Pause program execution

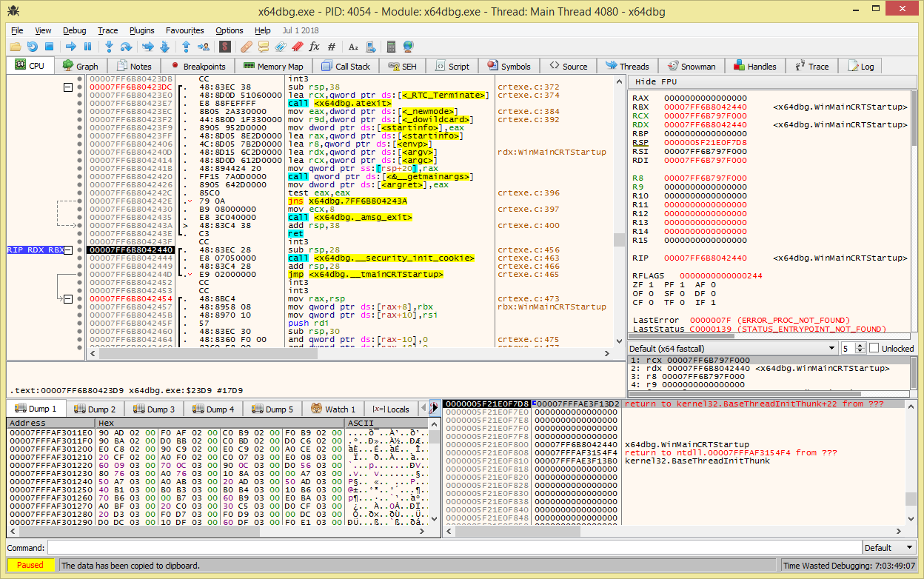pos(87,46)
